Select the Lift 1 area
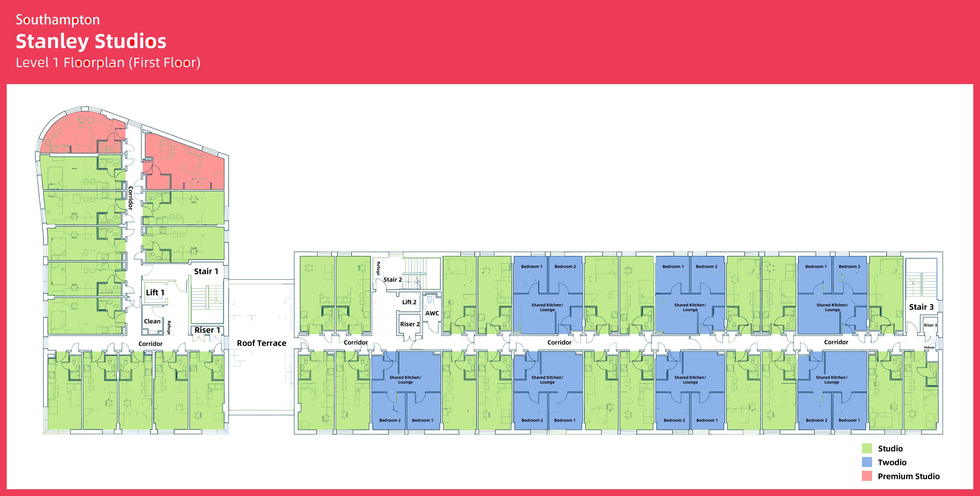 point(155,292)
